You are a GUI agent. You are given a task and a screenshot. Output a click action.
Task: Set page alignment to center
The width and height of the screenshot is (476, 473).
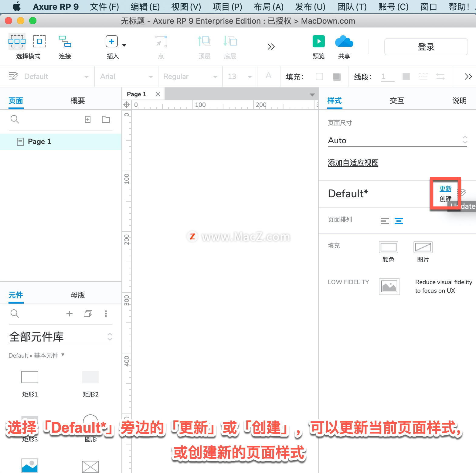point(399,221)
